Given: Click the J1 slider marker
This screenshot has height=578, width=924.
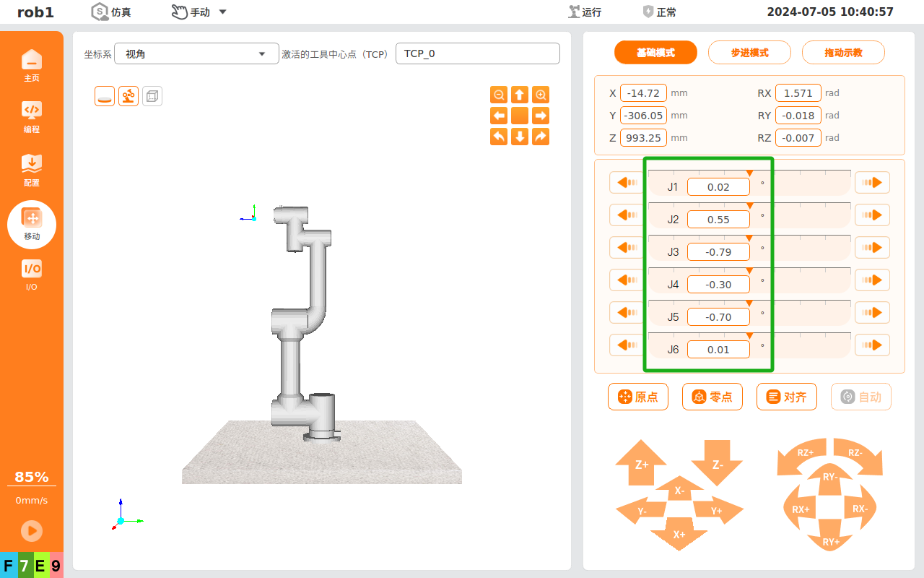Looking at the screenshot, I should pyautogui.click(x=749, y=173).
